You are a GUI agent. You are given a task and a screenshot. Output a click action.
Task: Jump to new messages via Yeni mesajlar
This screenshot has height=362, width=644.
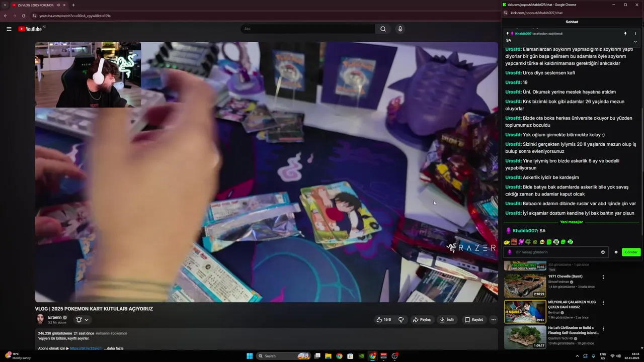click(x=572, y=222)
